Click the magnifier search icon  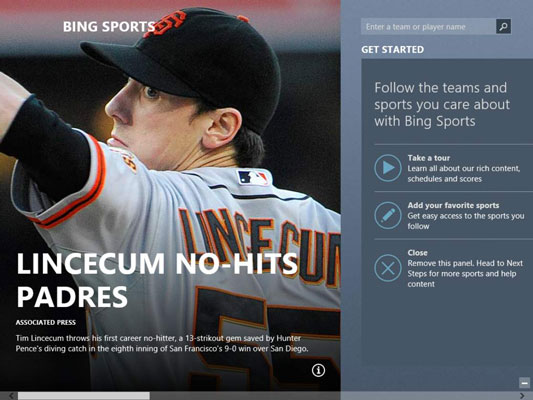503,26
